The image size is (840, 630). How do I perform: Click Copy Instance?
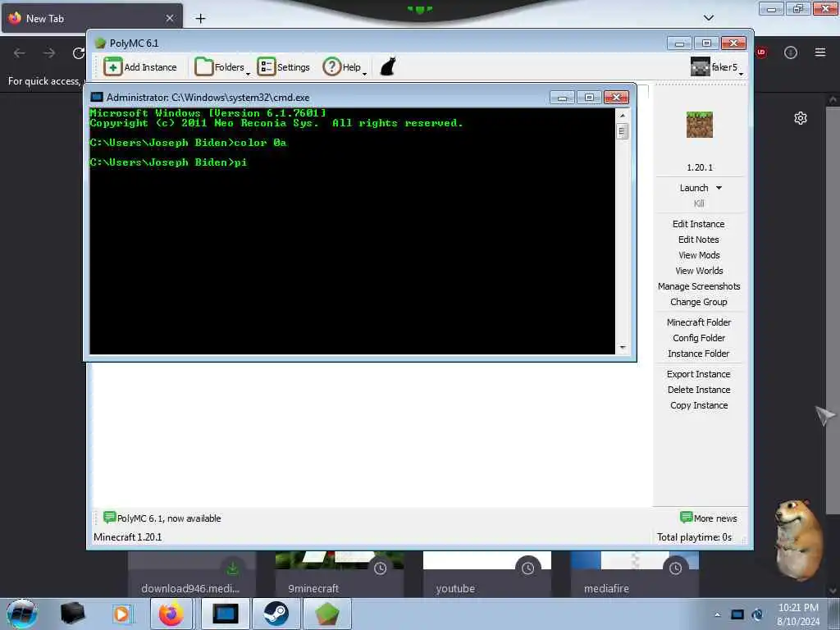(x=699, y=405)
